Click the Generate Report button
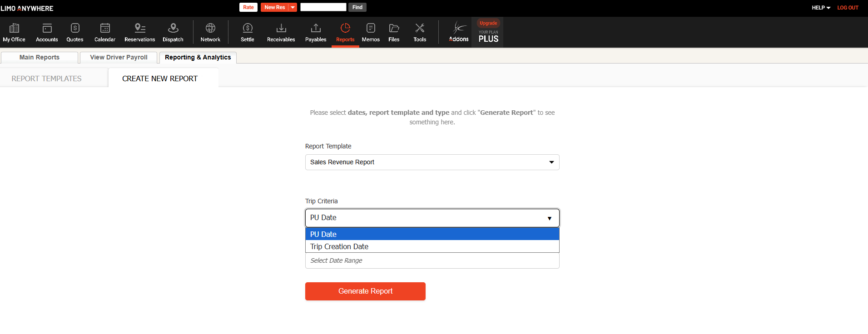 pyautogui.click(x=365, y=291)
